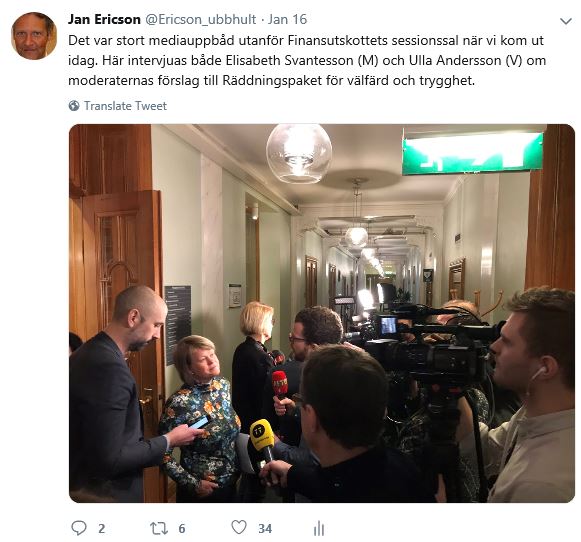This screenshot has width=581, height=542.
Task: Open the tweet's Jan 16 timestamp
Action: tap(288, 19)
